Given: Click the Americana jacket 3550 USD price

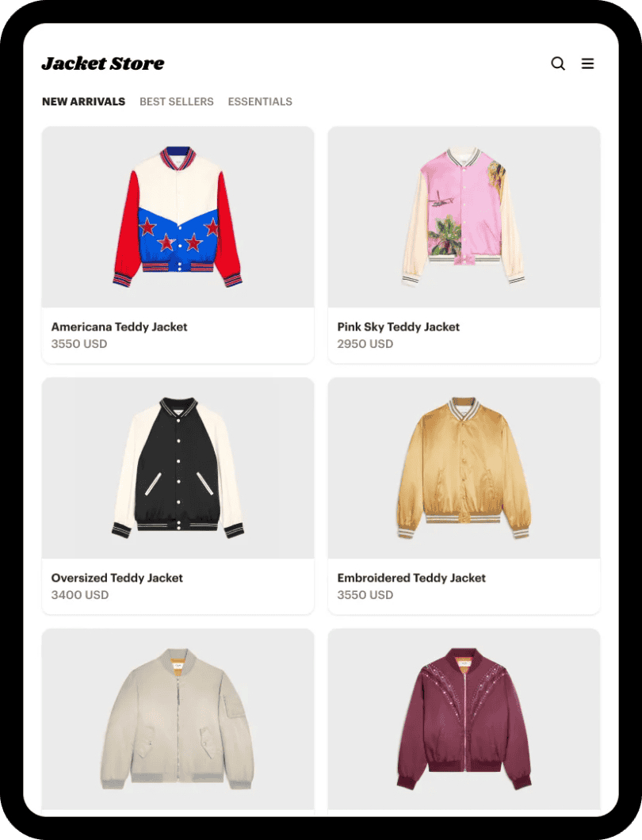Looking at the screenshot, I should (79, 344).
